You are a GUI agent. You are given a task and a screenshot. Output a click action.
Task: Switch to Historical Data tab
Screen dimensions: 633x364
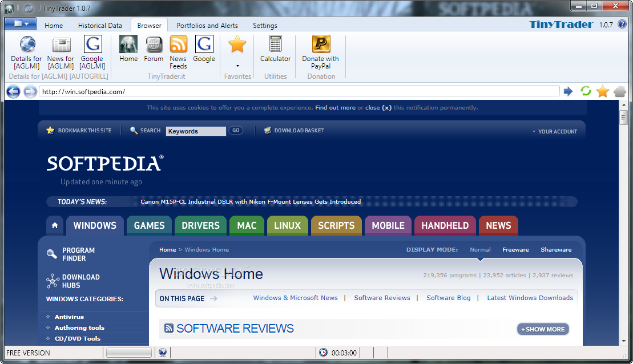click(x=100, y=26)
